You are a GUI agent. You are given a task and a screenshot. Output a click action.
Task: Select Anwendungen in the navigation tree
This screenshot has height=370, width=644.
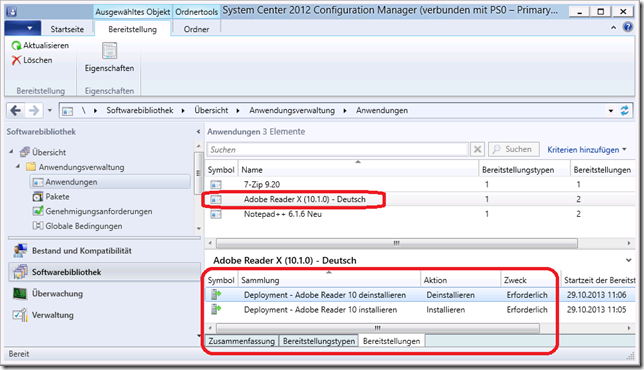click(110, 182)
